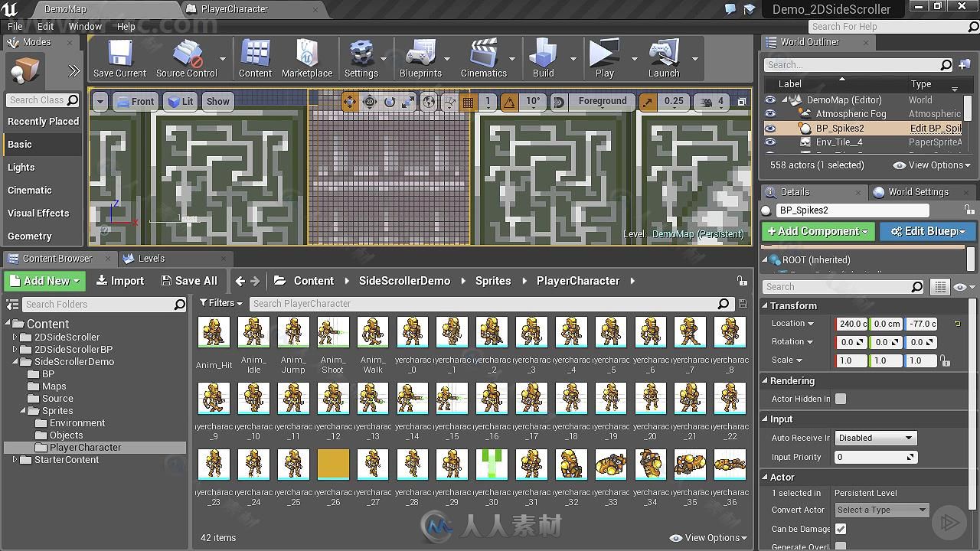Image resolution: width=980 pixels, height=551 pixels.
Task: Click the Add Component button
Action: [x=818, y=231]
